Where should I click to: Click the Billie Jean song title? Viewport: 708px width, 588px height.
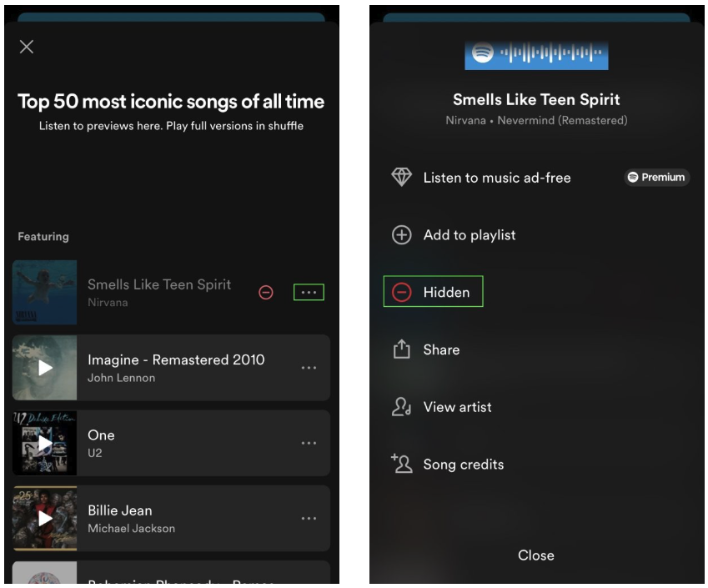[120, 510]
